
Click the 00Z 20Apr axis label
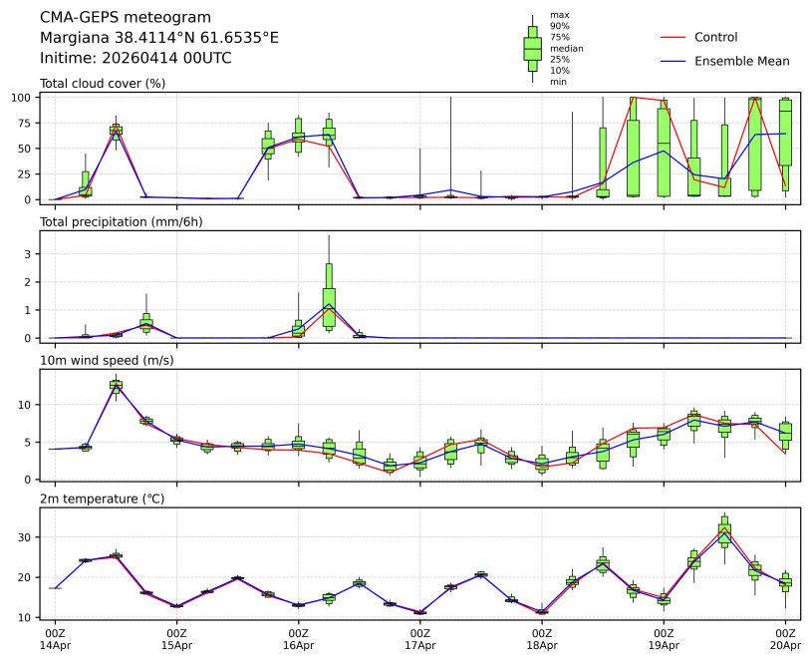785,639
